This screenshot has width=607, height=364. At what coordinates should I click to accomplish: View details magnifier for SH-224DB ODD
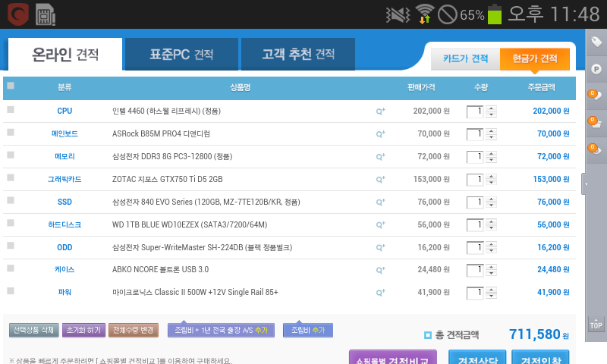click(381, 247)
